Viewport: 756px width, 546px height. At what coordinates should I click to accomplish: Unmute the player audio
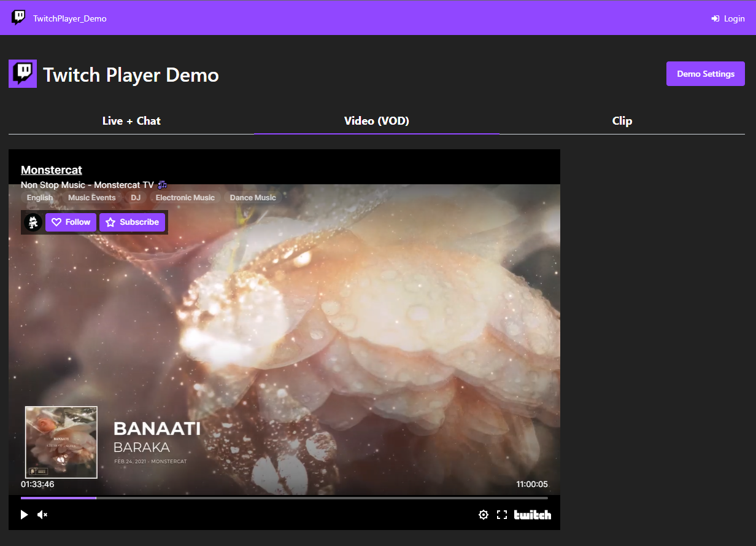(42, 515)
